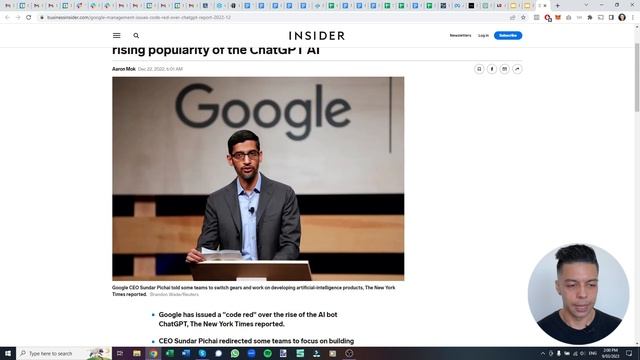Open the MetaMask fox extension
This screenshot has height=360, width=640.
click(558, 18)
